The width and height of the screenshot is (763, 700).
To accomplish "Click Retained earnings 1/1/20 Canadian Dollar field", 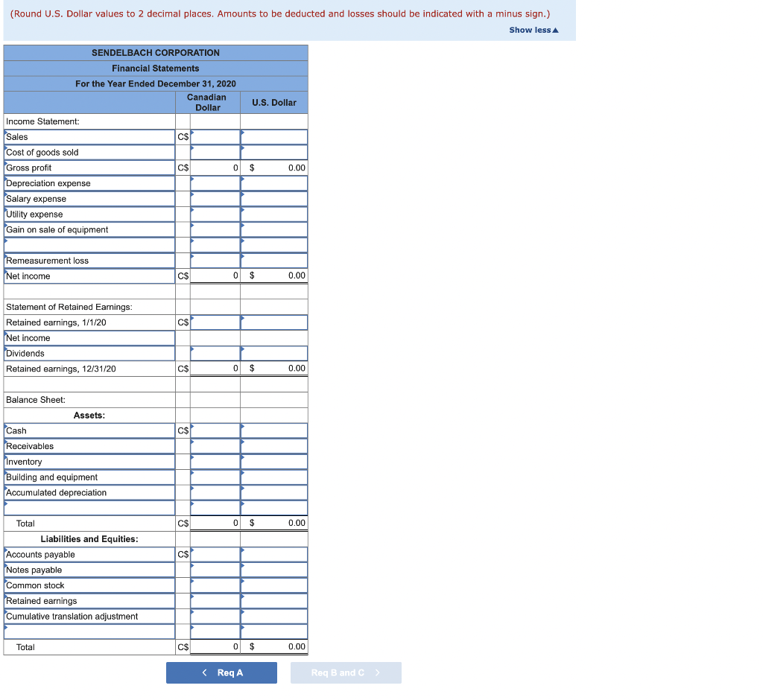I will click(215, 322).
